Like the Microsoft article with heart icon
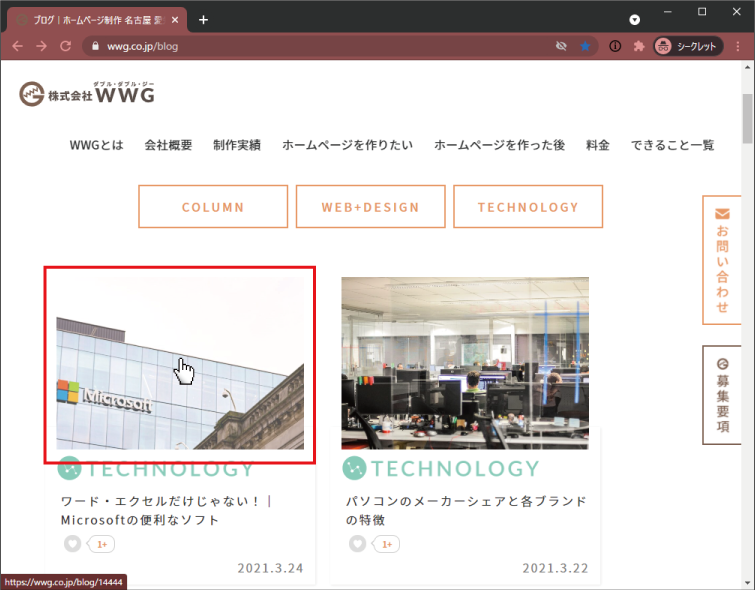This screenshot has width=755, height=590. (72, 544)
